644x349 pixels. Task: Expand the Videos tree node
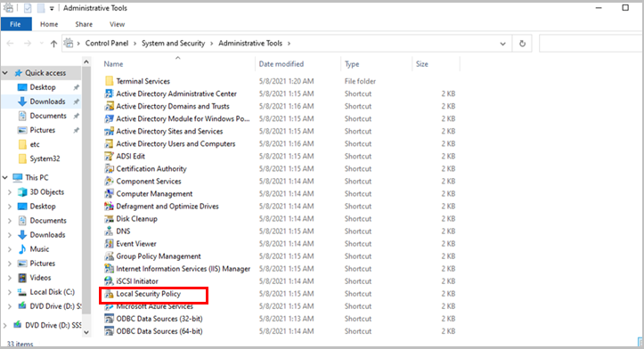(10, 278)
